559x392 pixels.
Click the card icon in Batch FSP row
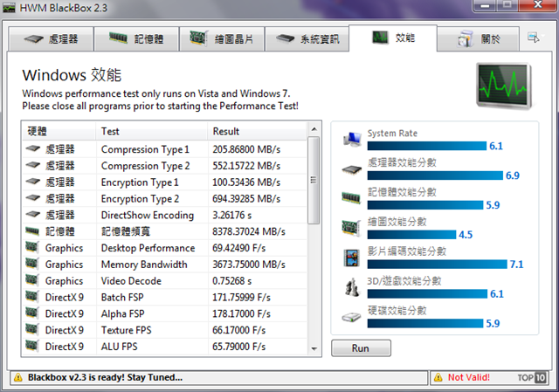31,296
